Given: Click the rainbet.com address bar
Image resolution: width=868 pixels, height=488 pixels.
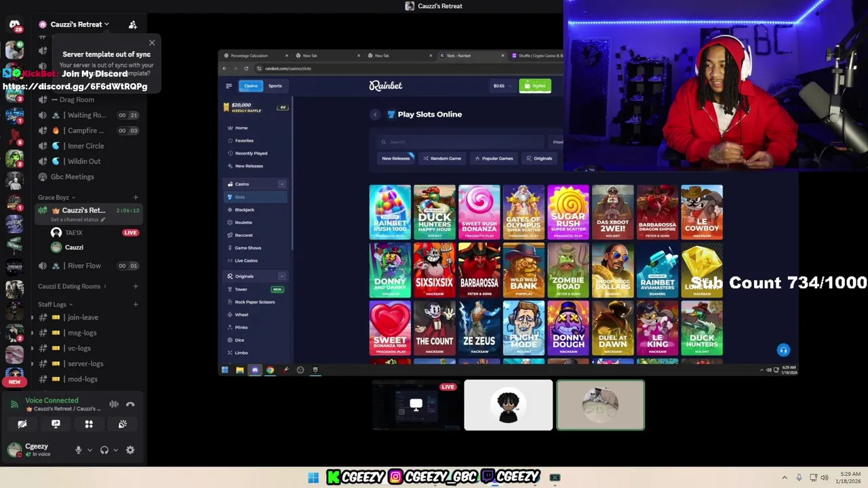Looking at the screenshot, I should (x=407, y=68).
